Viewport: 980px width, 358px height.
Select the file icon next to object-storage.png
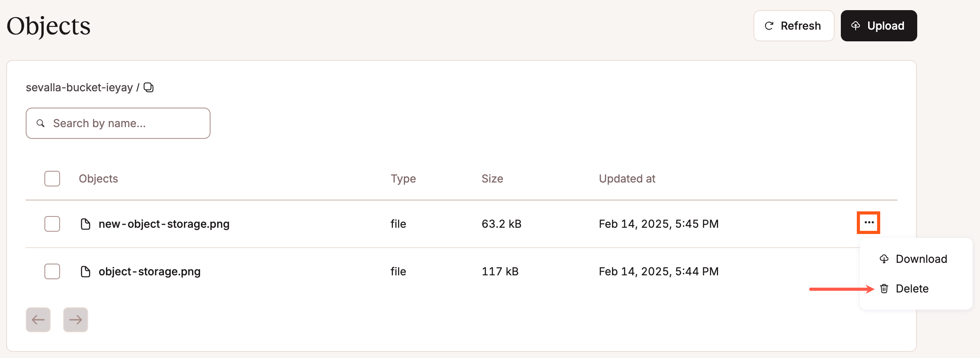click(x=86, y=271)
